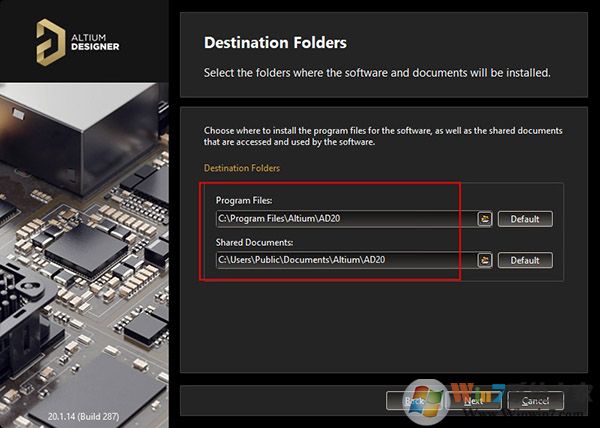This screenshot has height=428, width=600.
Task: Click the Shared Documents path input field
Action: point(347,260)
